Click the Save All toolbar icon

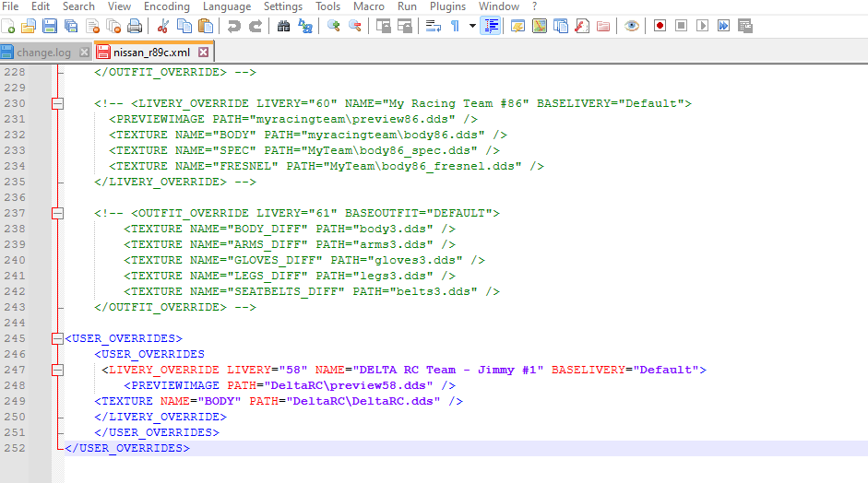coord(71,26)
